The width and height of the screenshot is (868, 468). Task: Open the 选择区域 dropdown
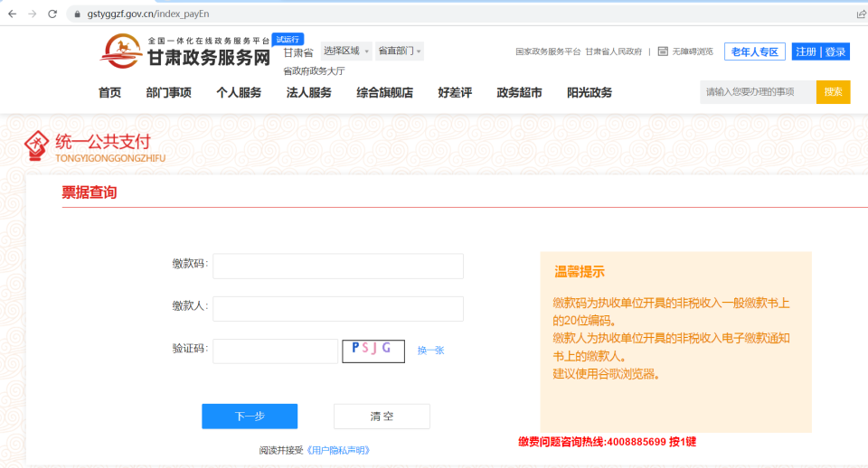(346, 51)
